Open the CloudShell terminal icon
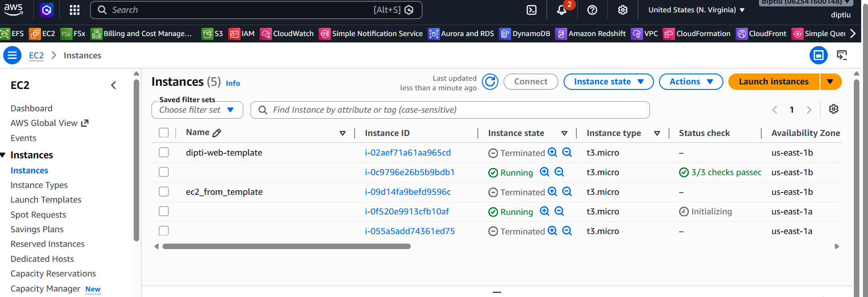Image resolution: width=868 pixels, height=297 pixels. coord(532,10)
